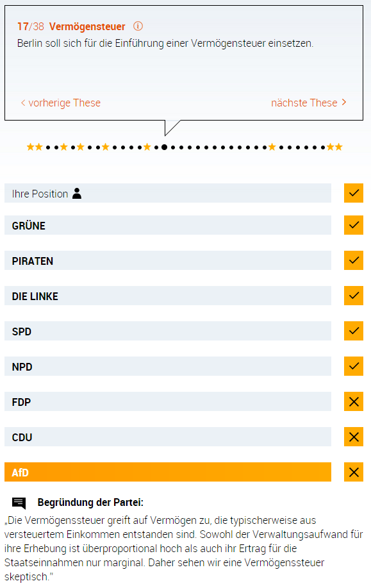The height and width of the screenshot is (588, 371).
Task: Select the enlarged current thesis dot
Action: [x=164, y=147]
